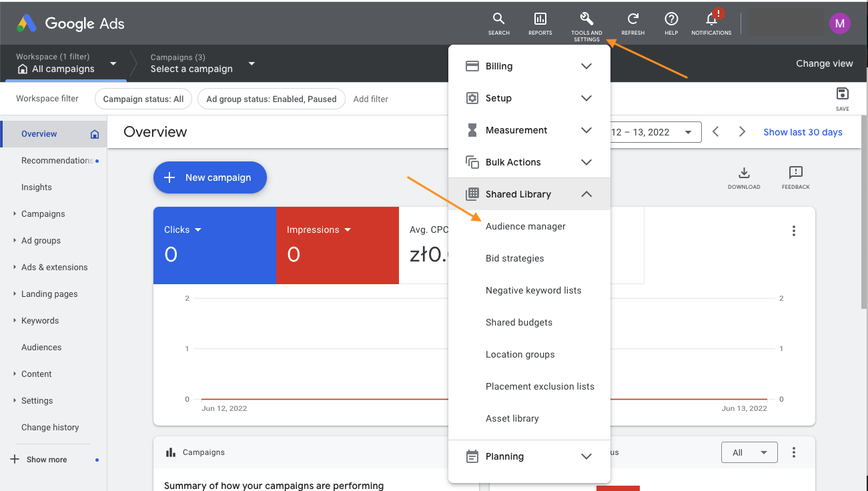Click the Feedback icon
Viewport: 868px width, 491px height.
click(795, 173)
